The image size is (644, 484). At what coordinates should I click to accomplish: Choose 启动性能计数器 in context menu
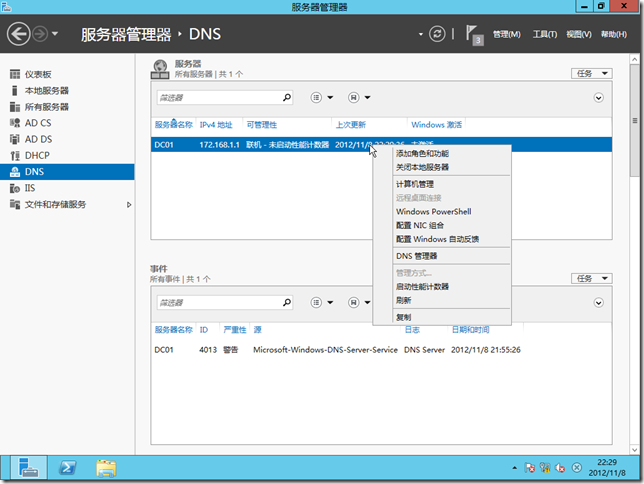[442, 287]
